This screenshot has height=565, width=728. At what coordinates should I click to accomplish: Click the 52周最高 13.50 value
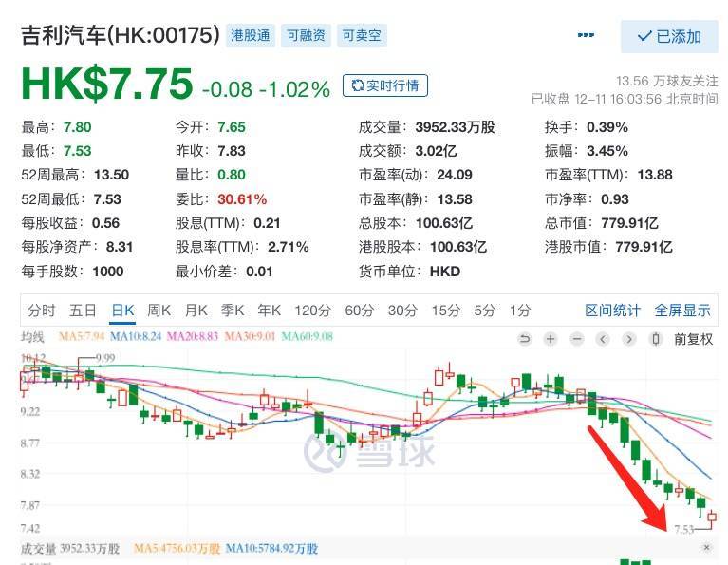111,175
